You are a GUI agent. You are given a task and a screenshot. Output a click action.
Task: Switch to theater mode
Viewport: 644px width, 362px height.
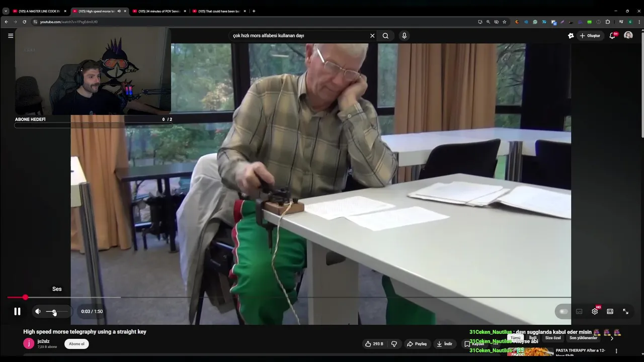[610, 311]
